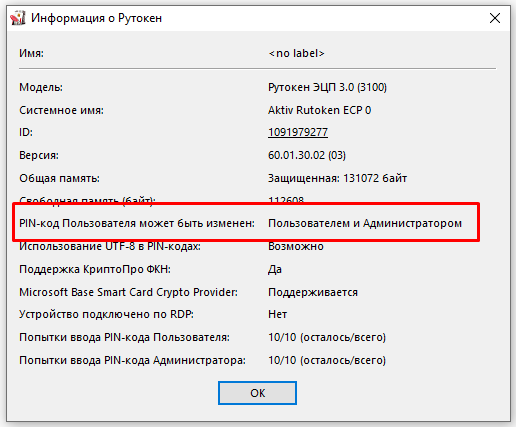Image resolution: width=516 pixels, height=427 pixels.
Task: Click the "Модель:" label
Action: tap(41, 87)
